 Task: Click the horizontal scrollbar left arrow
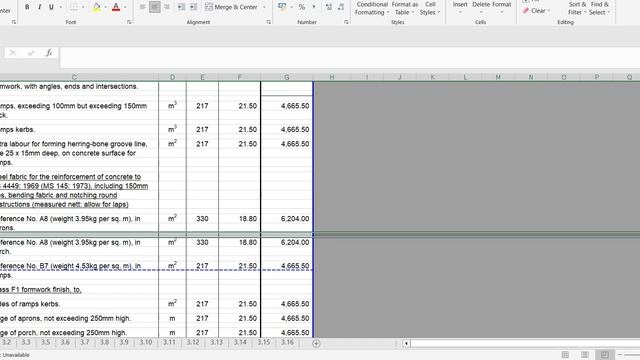click(x=406, y=343)
